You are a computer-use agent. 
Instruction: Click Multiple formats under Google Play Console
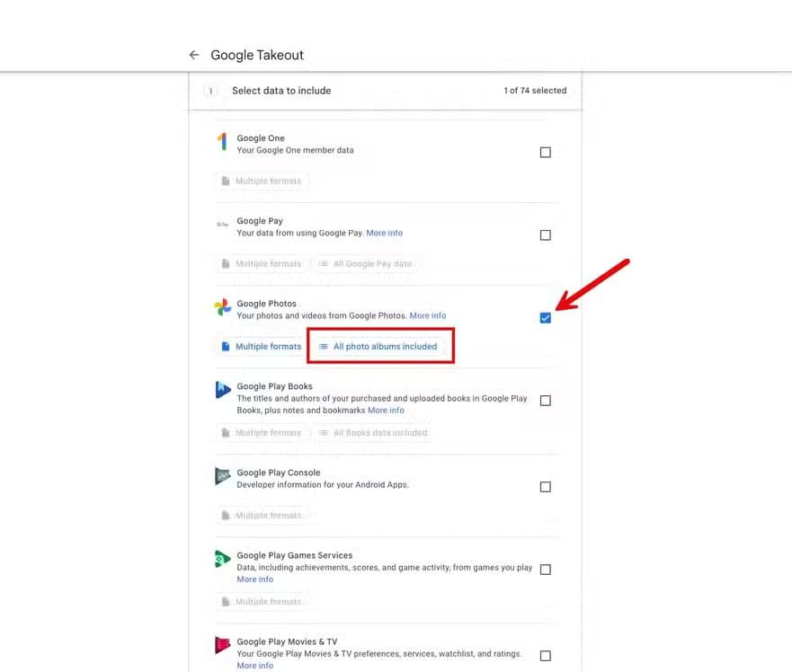click(262, 516)
